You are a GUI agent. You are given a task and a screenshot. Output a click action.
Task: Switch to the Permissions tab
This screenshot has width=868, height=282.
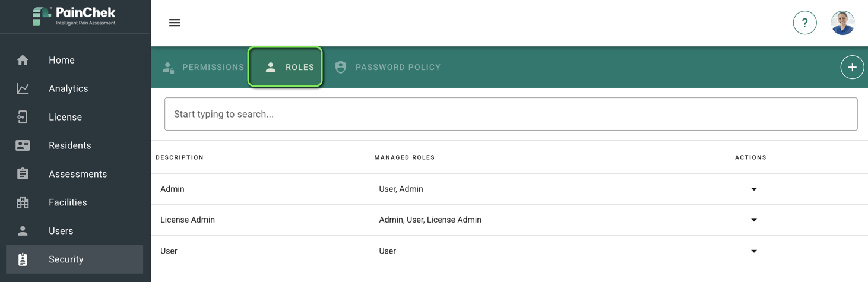pos(203,67)
